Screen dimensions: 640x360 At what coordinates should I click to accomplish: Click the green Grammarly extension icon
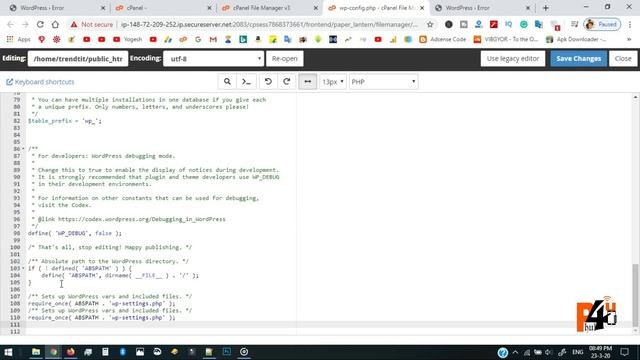click(x=524, y=24)
